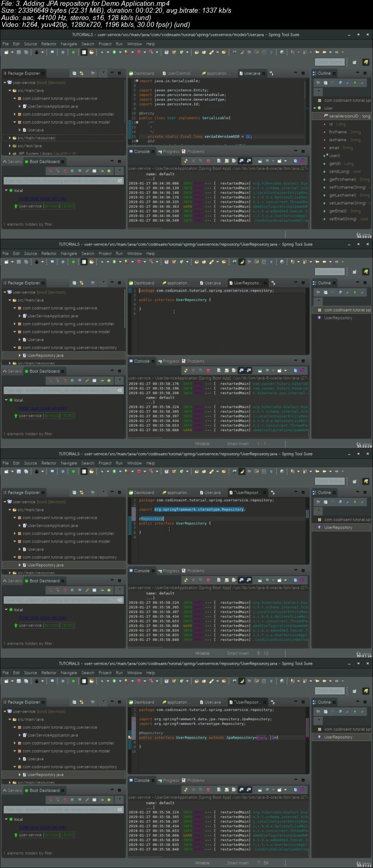
Task: Switch to Problems tab in 00:00:30 frame
Action: pos(193,152)
